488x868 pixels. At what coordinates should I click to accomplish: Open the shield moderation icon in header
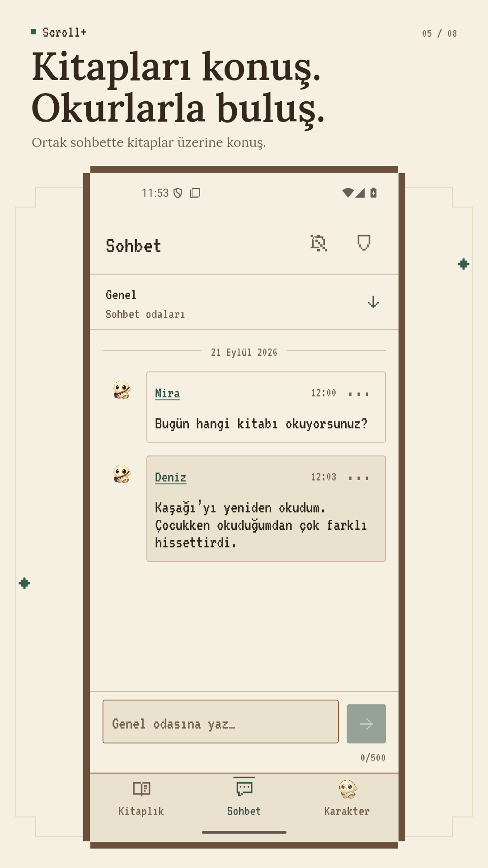(x=364, y=243)
